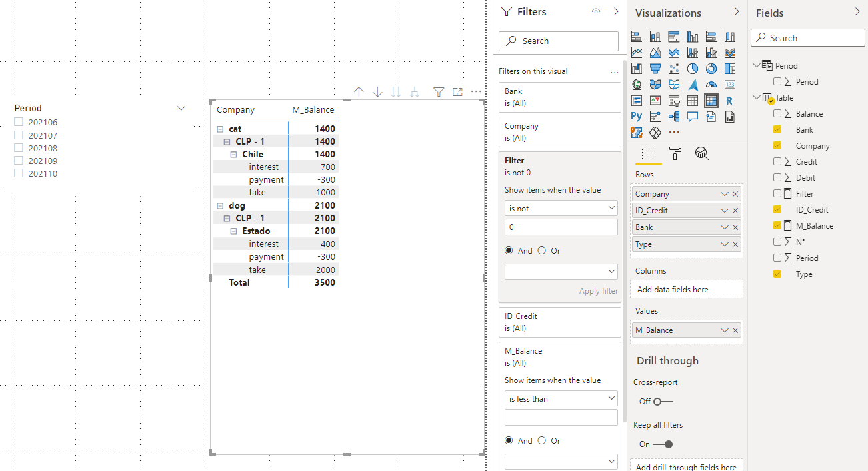Select the globe map visualization
868x471 pixels.
[x=637, y=84]
